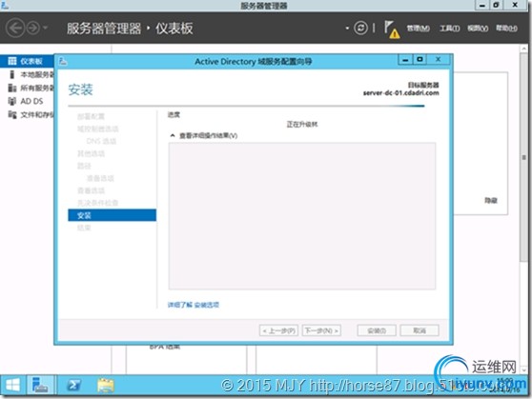This screenshot has width=532, height=399.
Task: Open the 详细了解 安装选项 link
Action: pyautogui.click(x=194, y=305)
